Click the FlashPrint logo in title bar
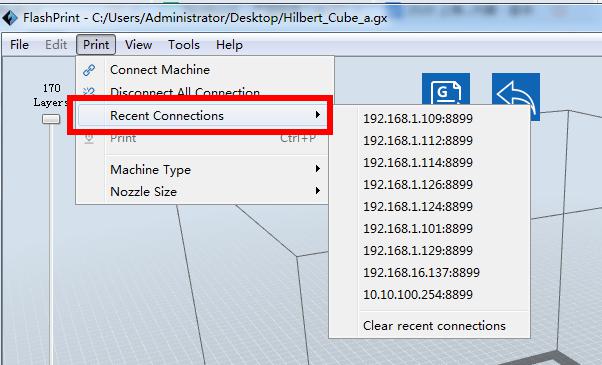The height and width of the screenshot is (365, 602). click(10, 18)
